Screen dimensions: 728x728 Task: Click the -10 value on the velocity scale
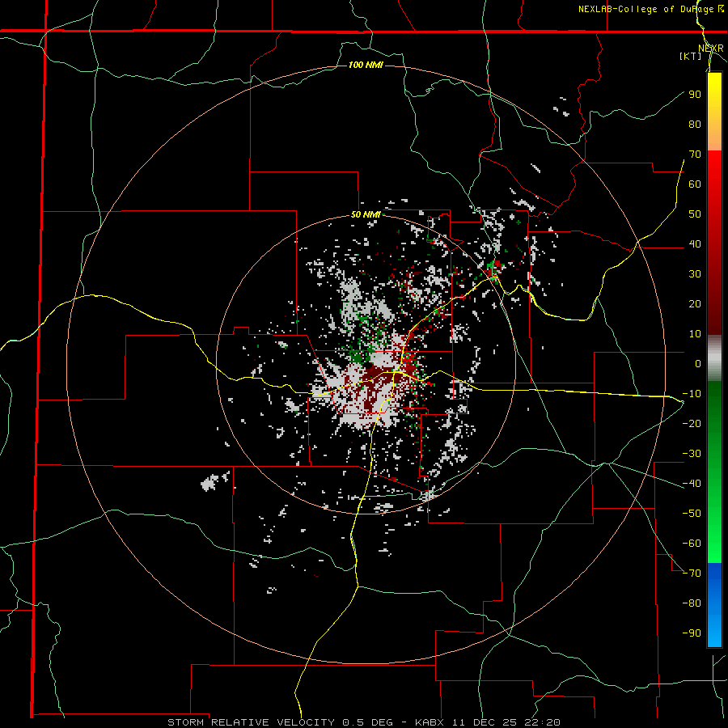[692, 394]
